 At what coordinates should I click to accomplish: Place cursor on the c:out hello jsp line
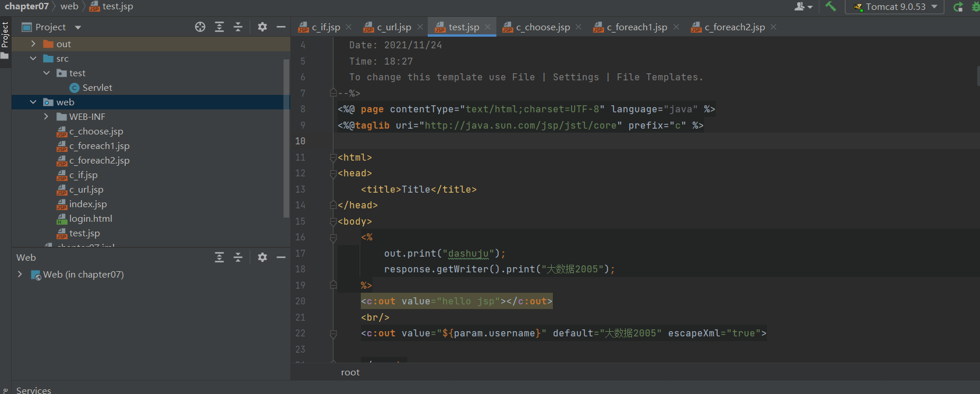456,301
